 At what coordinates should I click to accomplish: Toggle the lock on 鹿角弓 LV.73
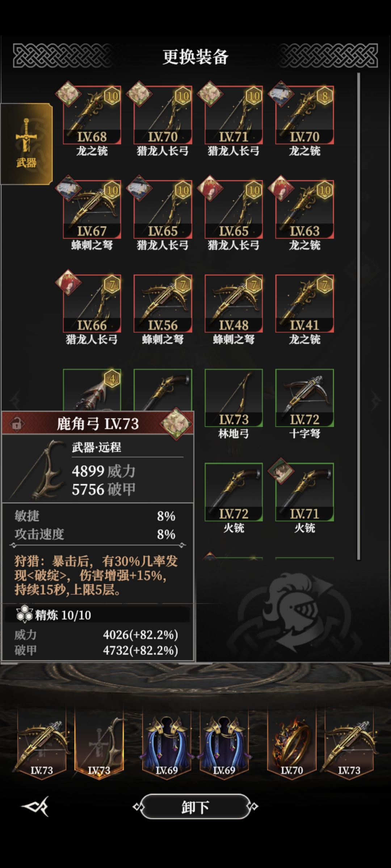[x=17, y=424]
